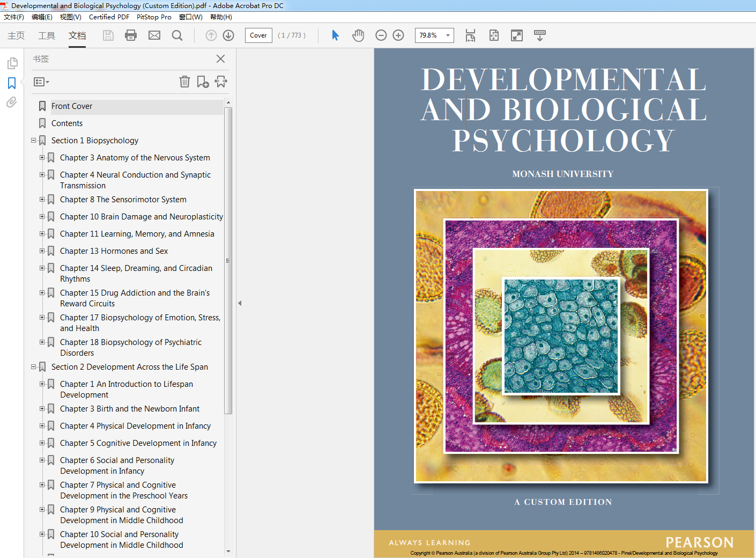Click the page label input showing Cover
Viewport: 756px width, 558px height.
tap(258, 35)
